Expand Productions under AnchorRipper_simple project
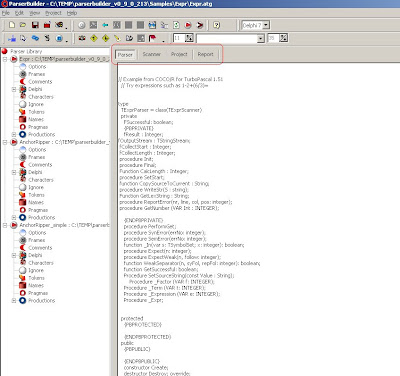This screenshot has width=400, height=376. point(14,300)
